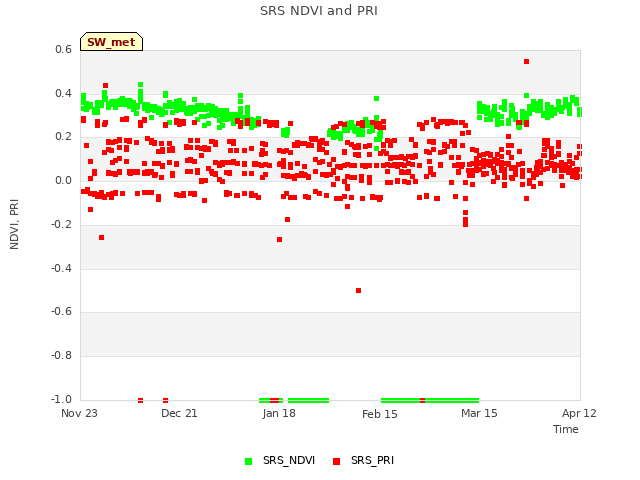Click the 0.6 y-axis tick label

pyautogui.click(x=63, y=49)
